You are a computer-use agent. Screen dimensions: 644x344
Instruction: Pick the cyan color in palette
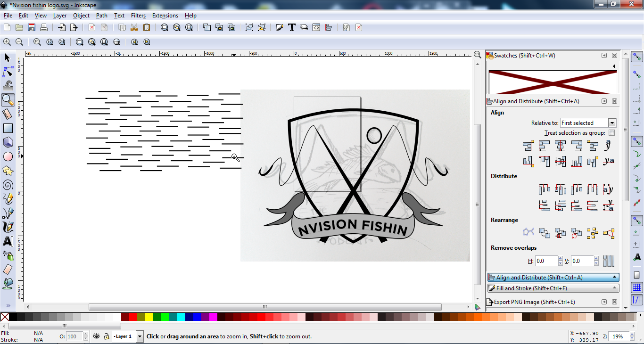181,317
